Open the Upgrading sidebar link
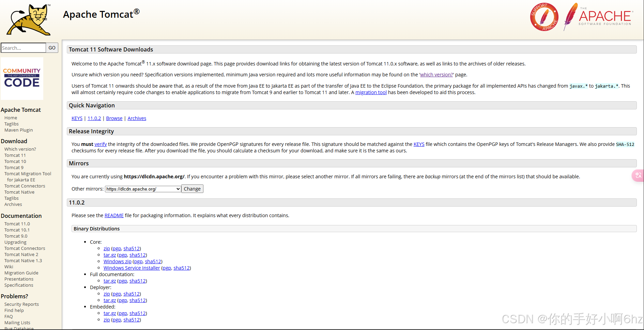The image size is (644, 330). [x=15, y=242]
